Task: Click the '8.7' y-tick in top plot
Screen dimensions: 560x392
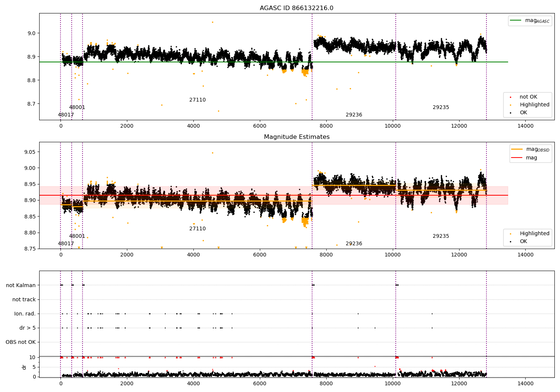Action: point(31,104)
